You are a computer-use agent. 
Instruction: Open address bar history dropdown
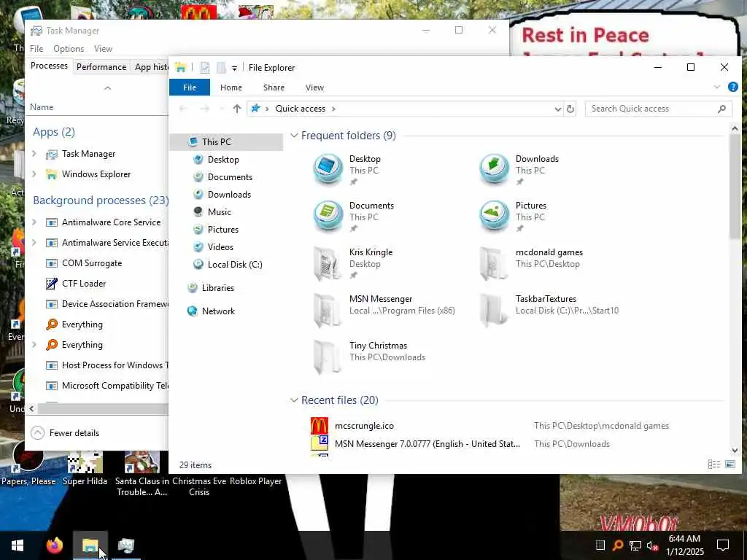557,109
